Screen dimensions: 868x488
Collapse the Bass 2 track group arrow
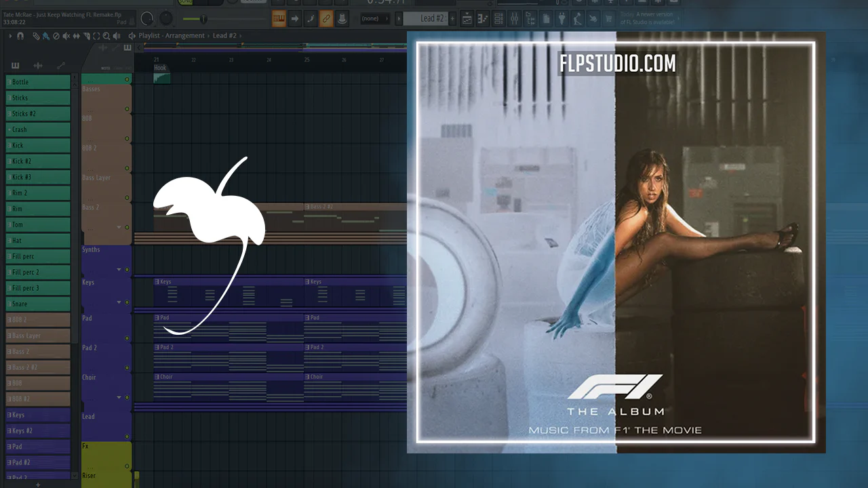[119, 227]
